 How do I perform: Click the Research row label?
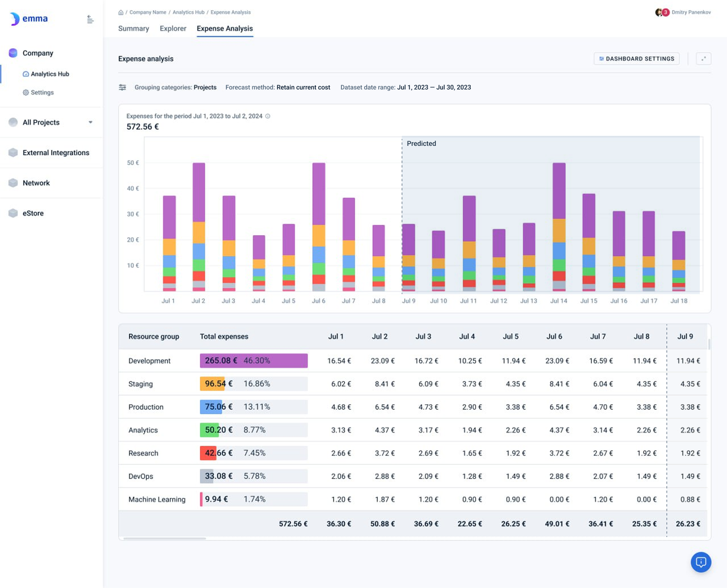coord(143,453)
